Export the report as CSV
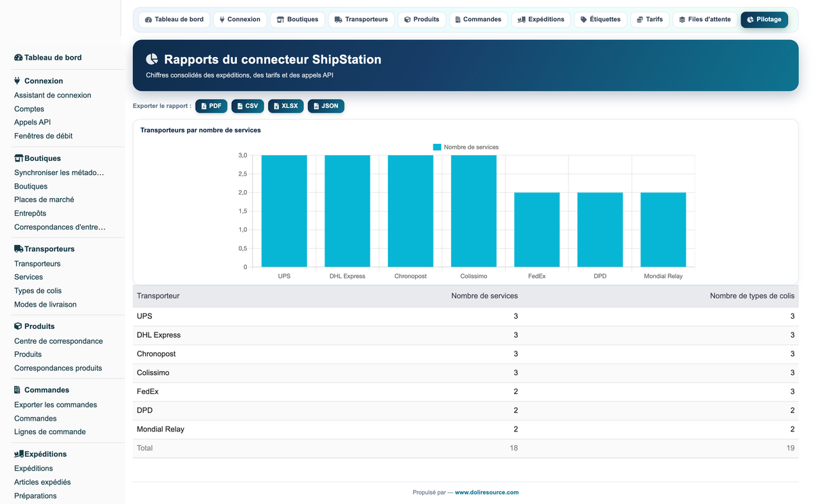Viewport: 814px width, 504px height. click(248, 106)
